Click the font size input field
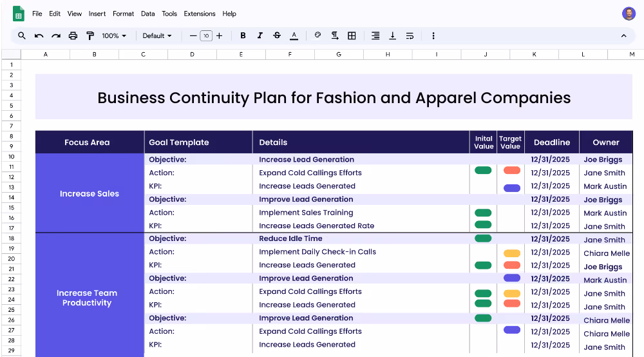The height and width of the screenshot is (357, 644). click(x=206, y=36)
